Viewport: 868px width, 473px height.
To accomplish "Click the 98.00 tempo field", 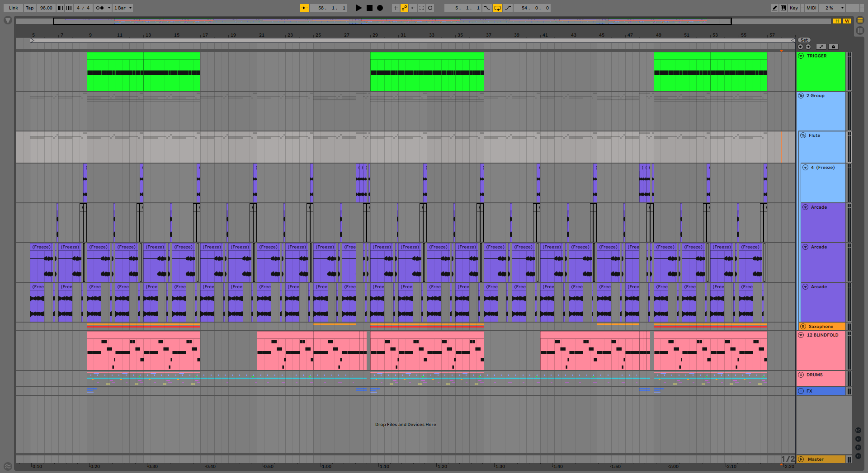I will [x=46, y=8].
